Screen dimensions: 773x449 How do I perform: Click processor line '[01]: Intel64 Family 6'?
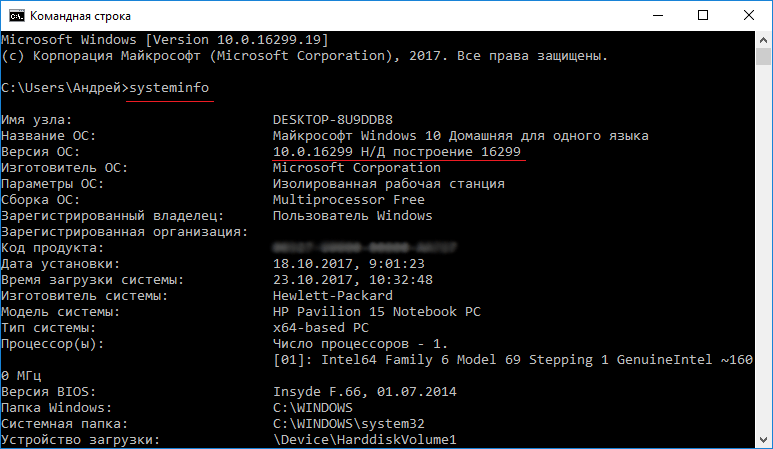[x=361, y=360]
